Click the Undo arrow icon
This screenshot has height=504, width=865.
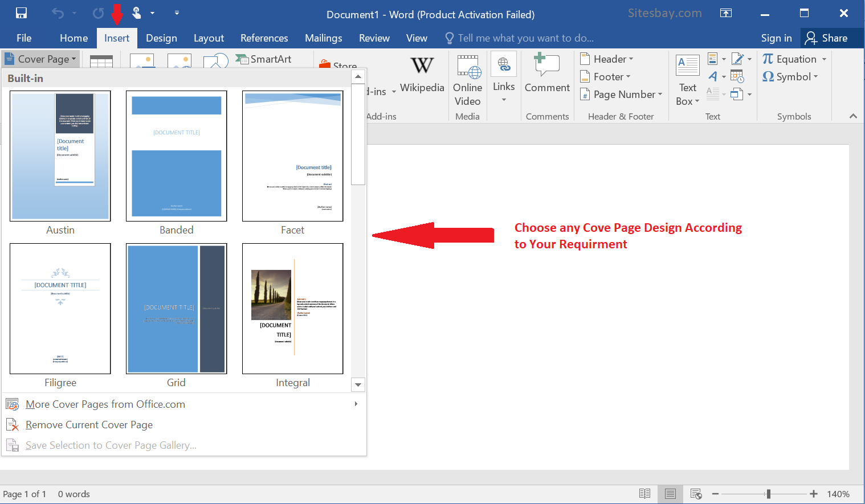pos(58,13)
